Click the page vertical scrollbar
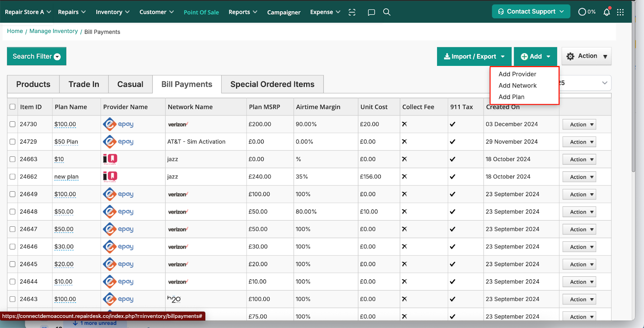 click(634, 86)
